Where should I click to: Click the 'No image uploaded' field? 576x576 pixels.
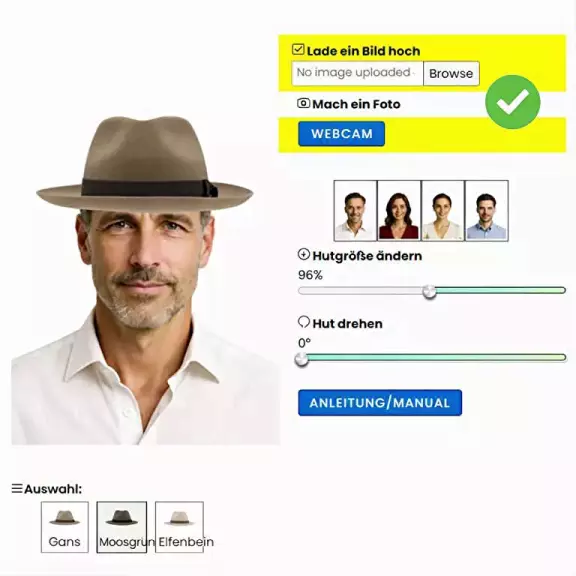pyautogui.click(x=357, y=73)
